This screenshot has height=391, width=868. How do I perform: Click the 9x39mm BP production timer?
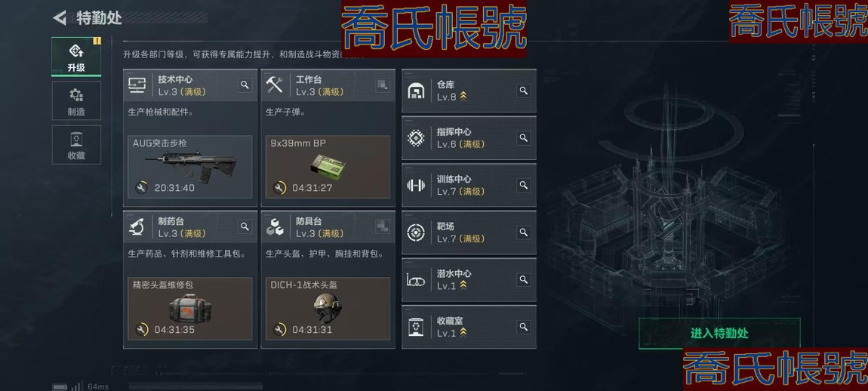[312, 188]
